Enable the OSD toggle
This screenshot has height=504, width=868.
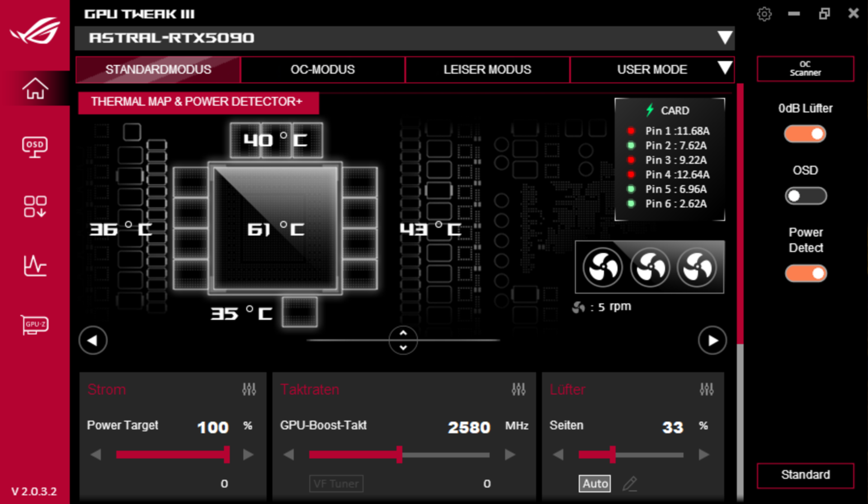(806, 196)
